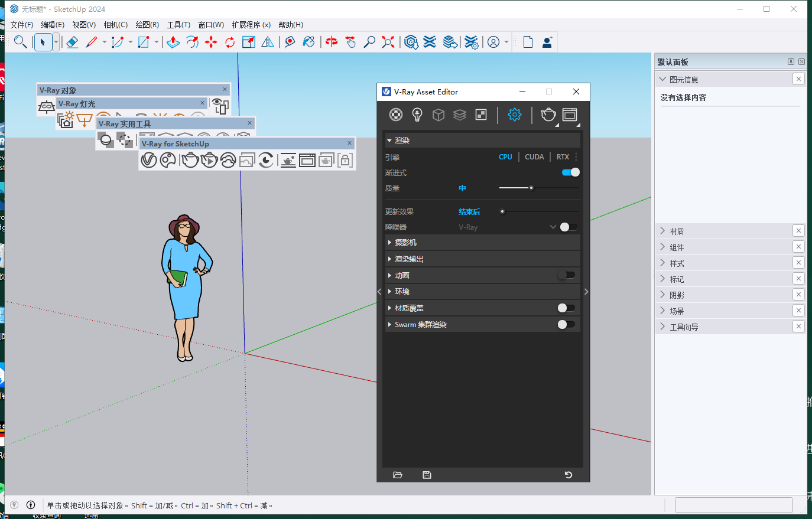Enable the Swarm 集群渲染 toggle

[x=566, y=324]
